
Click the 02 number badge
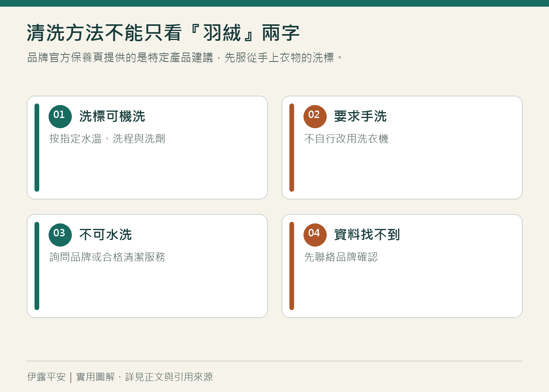tap(315, 116)
